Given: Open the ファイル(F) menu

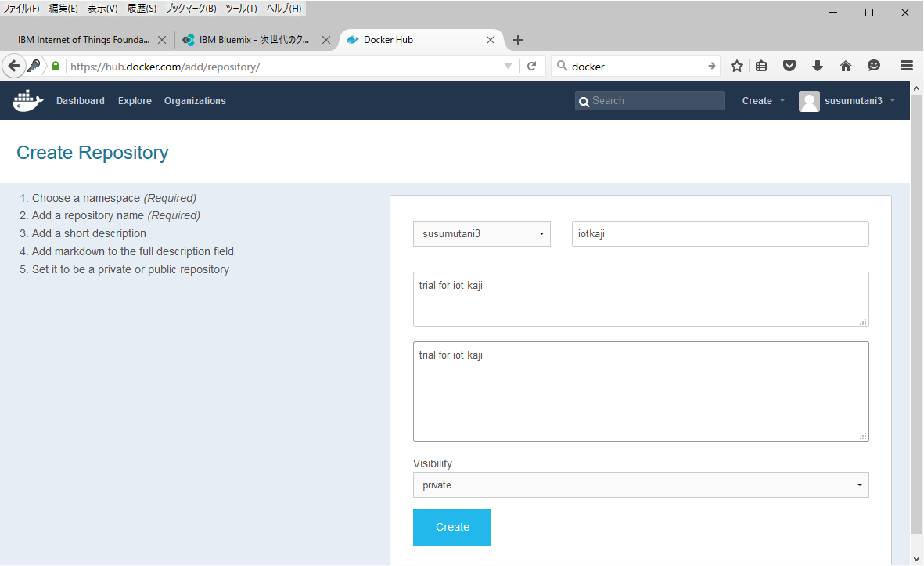Looking at the screenshot, I should click(20, 9).
